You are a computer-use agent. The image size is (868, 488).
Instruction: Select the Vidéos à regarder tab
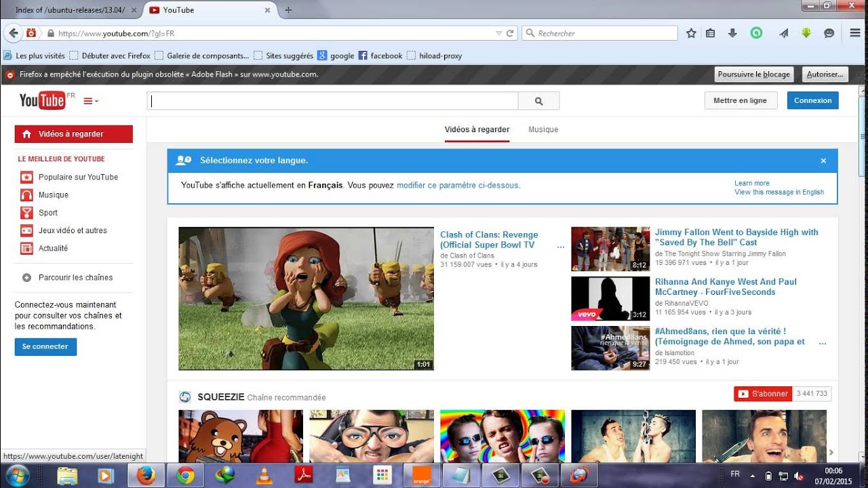coord(477,129)
